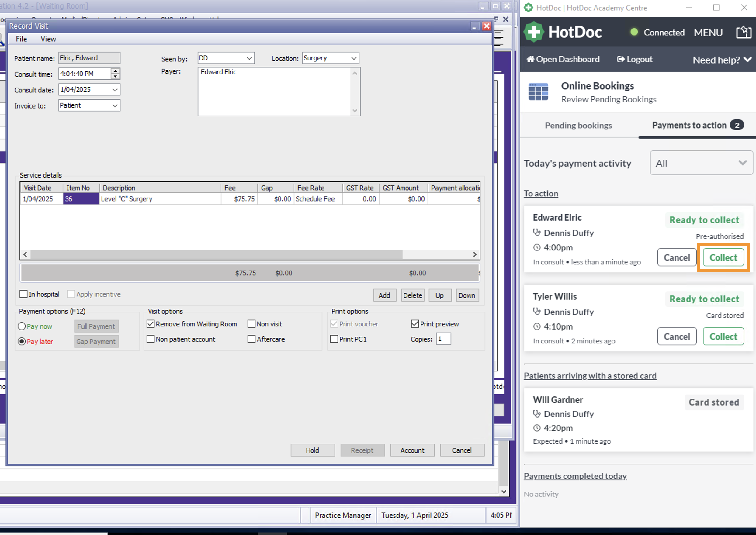Click the Up button for service items
The height and width of the screenshot is (535, 756).
[440, 295]
